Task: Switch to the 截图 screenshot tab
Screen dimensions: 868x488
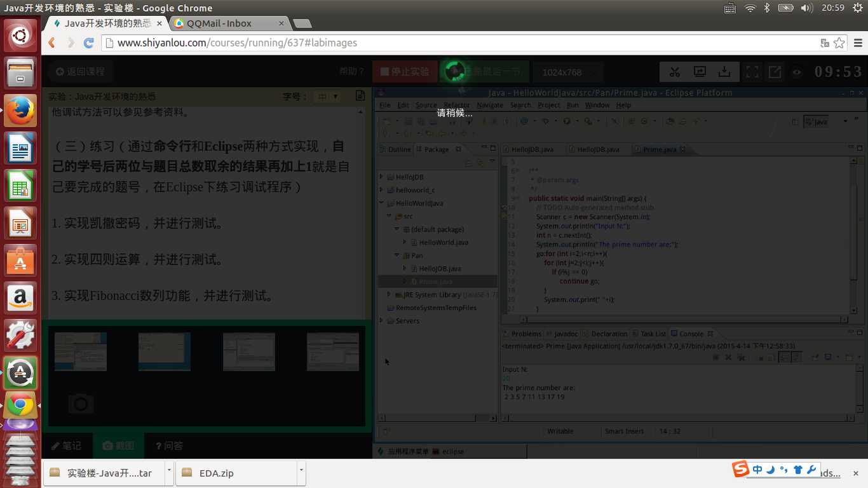Action: coord(118,446)
